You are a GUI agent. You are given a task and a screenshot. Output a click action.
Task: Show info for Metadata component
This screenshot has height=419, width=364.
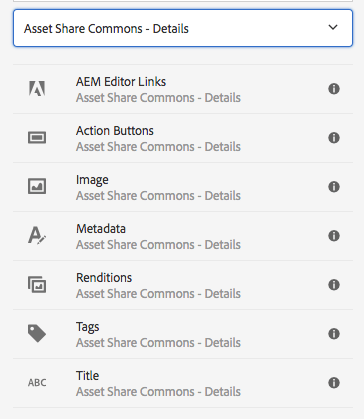pos(334,236)
